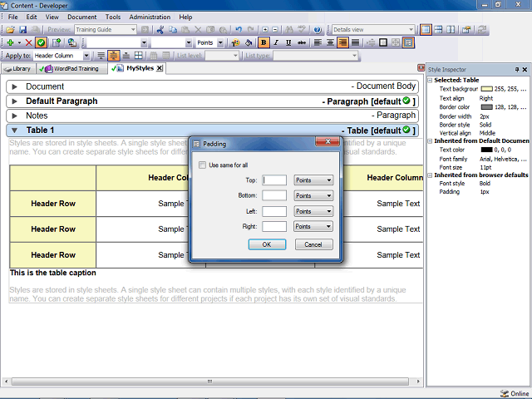Expand the Document style section
Viewport: 532px width, 399px height.
tap(14, 86)
